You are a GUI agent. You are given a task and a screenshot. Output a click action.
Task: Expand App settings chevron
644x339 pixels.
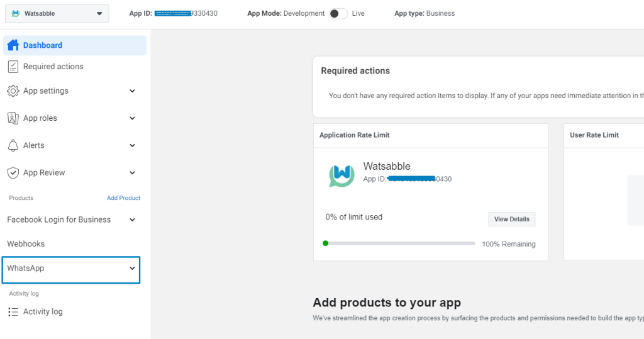point(132,91)
